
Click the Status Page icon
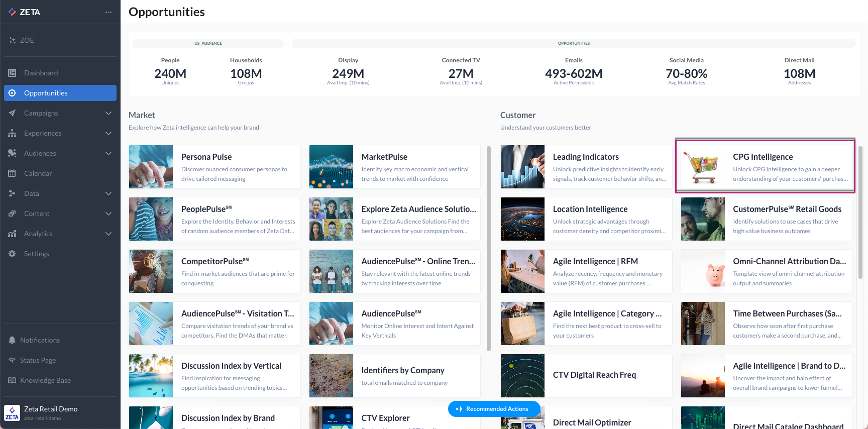coord(12,360)
